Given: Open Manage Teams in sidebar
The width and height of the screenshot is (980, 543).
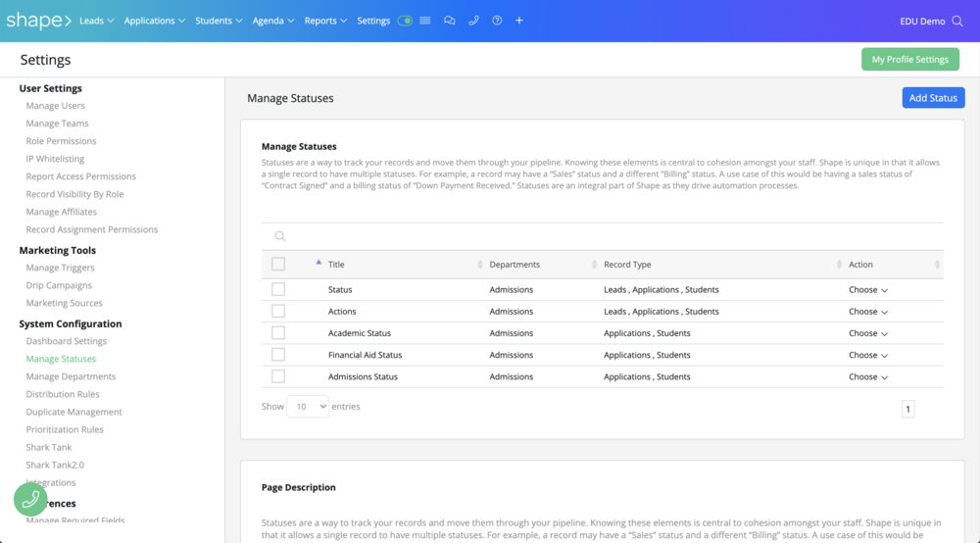Looking at the screenshot, I should tap(57, 123).
